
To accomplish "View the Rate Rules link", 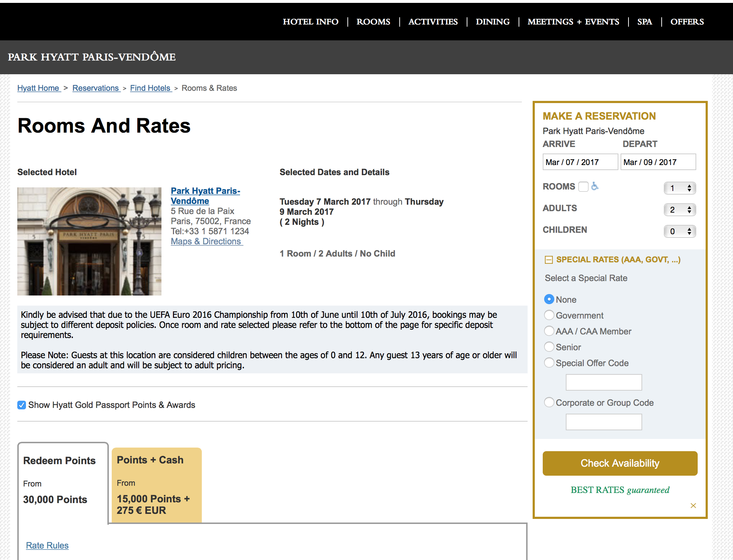I will click(47, 545).
